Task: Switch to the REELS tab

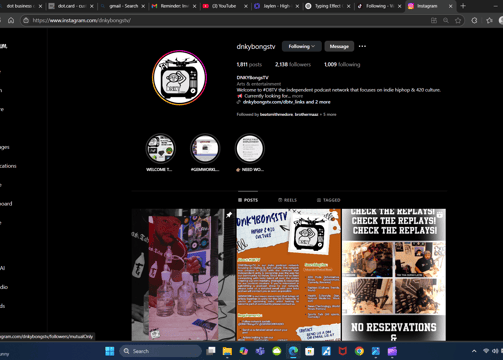Action: 287,200
